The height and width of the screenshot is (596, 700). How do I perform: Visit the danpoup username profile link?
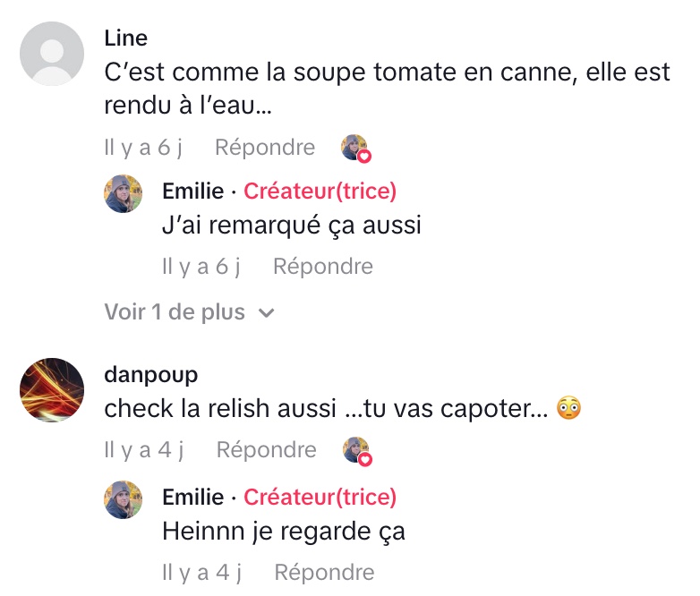point(151,374)
